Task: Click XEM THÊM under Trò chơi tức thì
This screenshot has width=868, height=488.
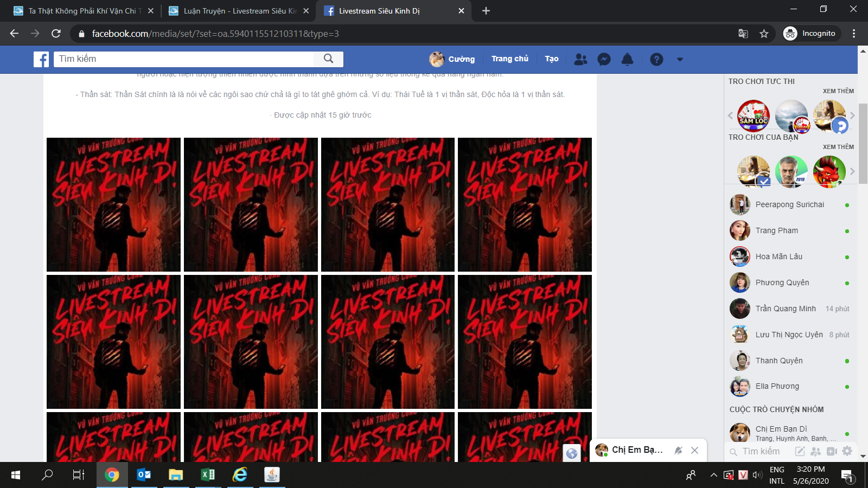Action: [838, 91]
